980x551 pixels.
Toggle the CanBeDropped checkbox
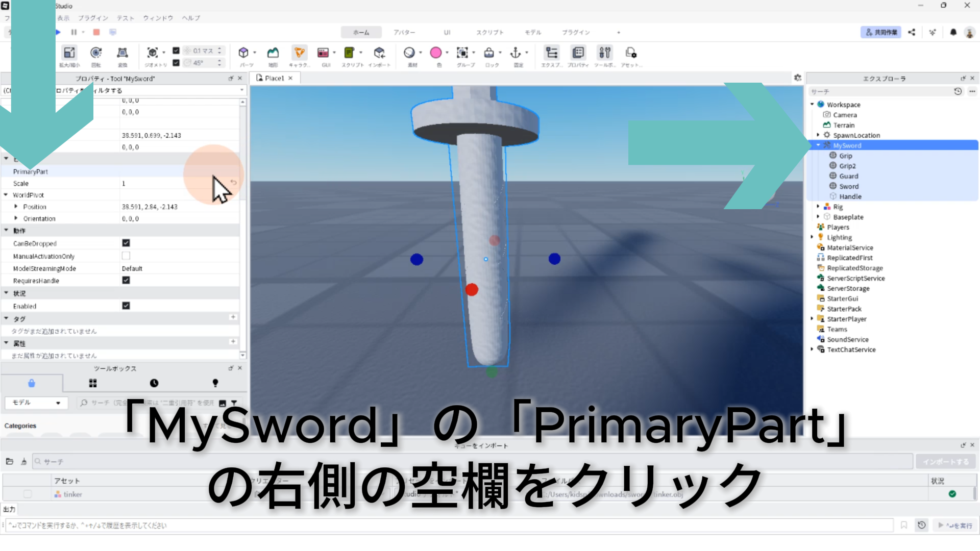point(126,243)
